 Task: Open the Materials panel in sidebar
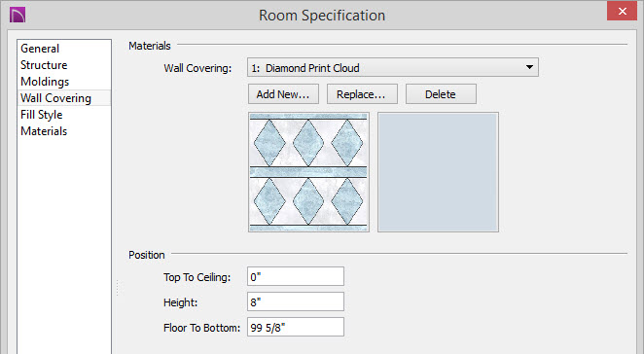tap(44, 131)
